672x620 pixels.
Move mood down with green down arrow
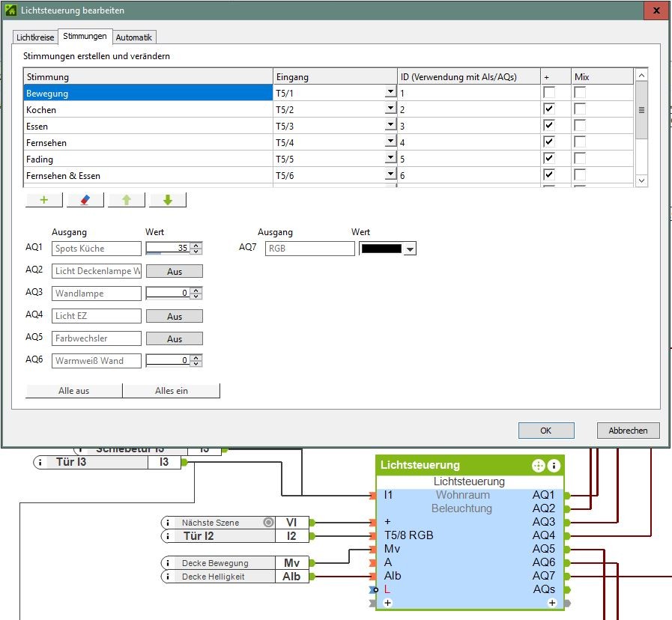coord(168,200)
